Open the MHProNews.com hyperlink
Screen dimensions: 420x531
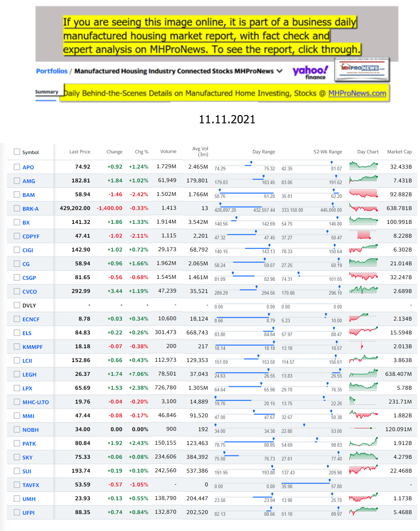coord(357,93)
